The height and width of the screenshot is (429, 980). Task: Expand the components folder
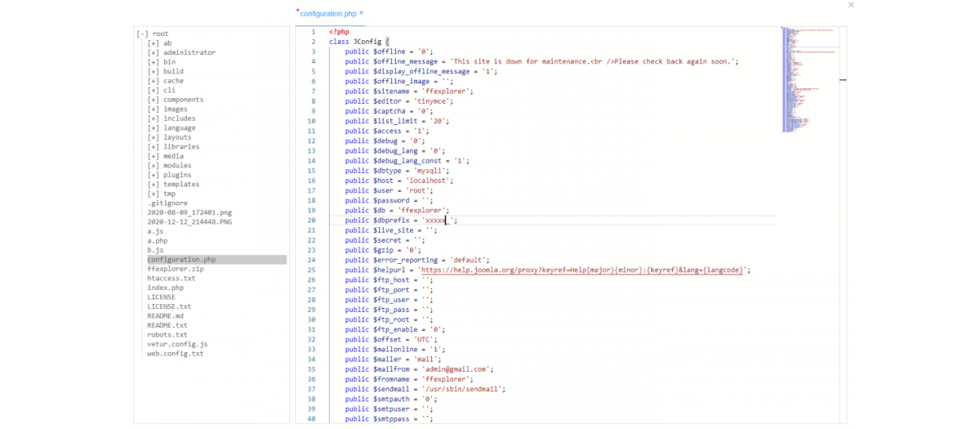(x=154, y=100)
